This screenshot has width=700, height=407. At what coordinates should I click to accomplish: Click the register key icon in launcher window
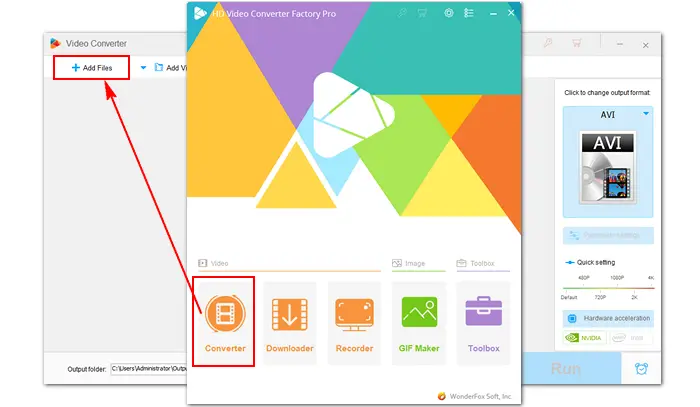coord(402,13)
